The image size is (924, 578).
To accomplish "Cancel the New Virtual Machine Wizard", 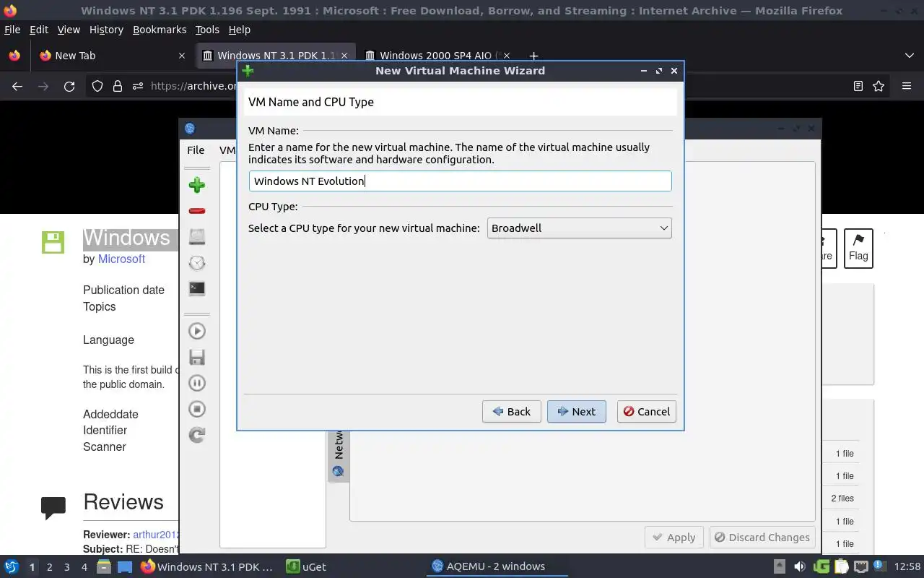I will [647, 411].
